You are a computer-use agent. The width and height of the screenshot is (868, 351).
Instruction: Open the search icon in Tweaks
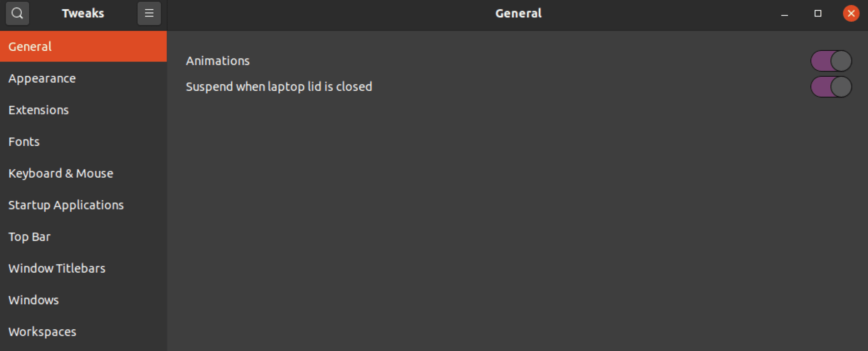(17, 13)
